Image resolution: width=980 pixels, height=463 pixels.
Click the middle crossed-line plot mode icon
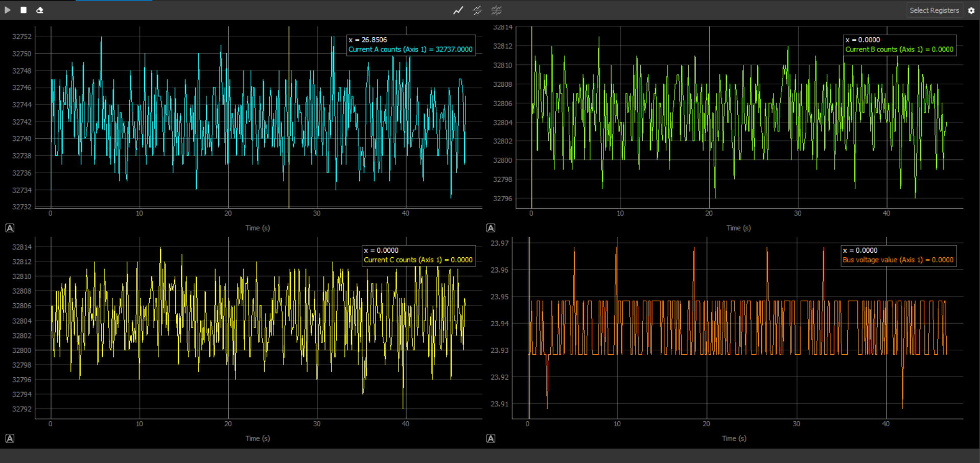click(x=477, y=10)
